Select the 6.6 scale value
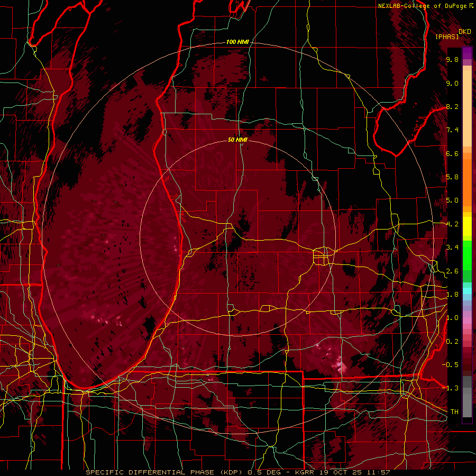The width and height of the screenshot is (476, 476). 452,153
